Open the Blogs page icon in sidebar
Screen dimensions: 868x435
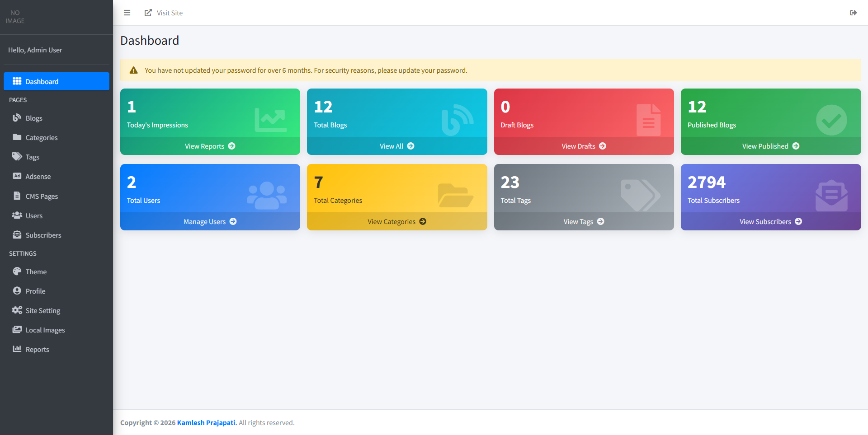click(x=17, y=118)
